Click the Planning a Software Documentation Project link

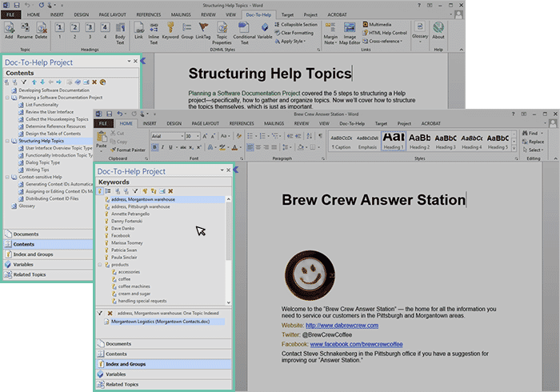244,93
